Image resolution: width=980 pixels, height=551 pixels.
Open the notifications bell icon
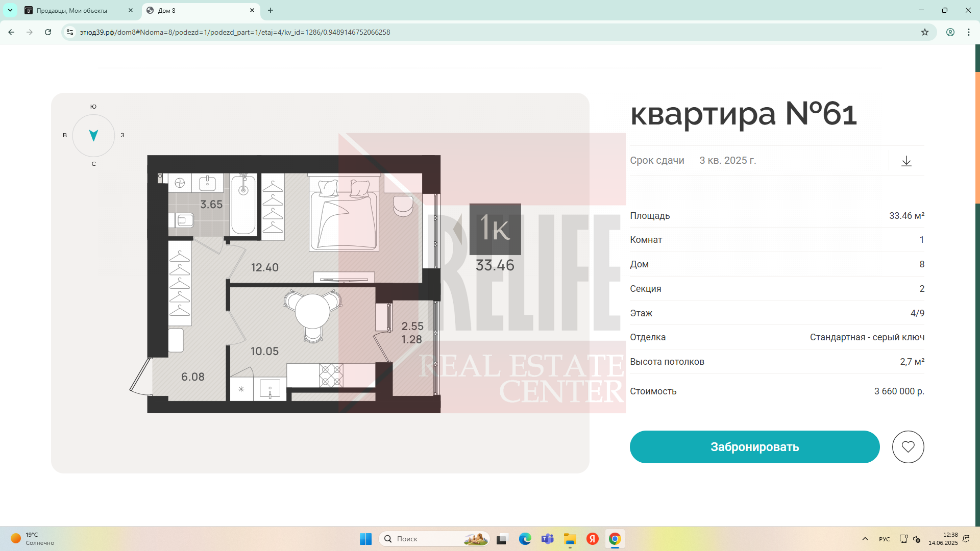point(966,539)
